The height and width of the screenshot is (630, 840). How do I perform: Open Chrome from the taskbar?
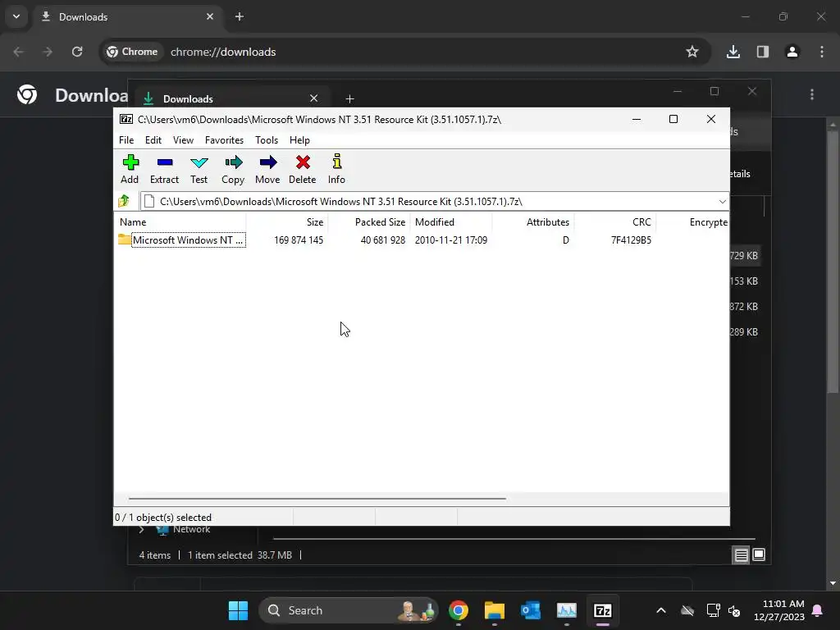pyautogui.click(x=459, y=610)
